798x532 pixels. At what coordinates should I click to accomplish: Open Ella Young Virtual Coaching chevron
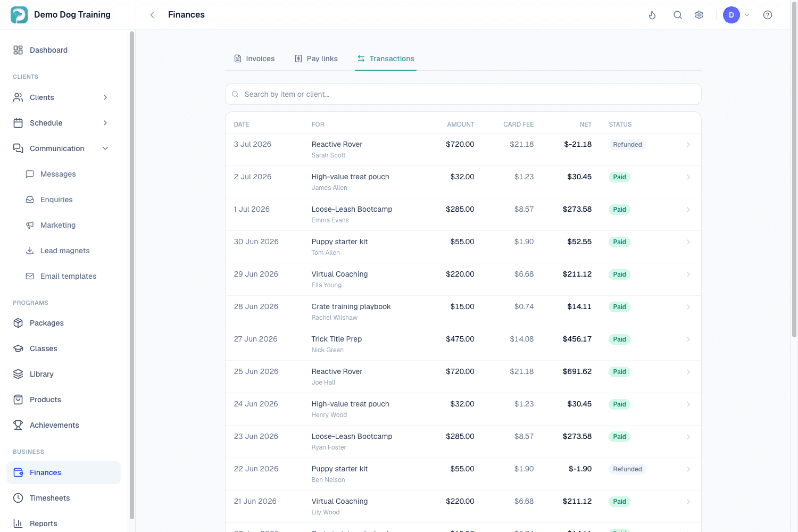tap(688, 275)
